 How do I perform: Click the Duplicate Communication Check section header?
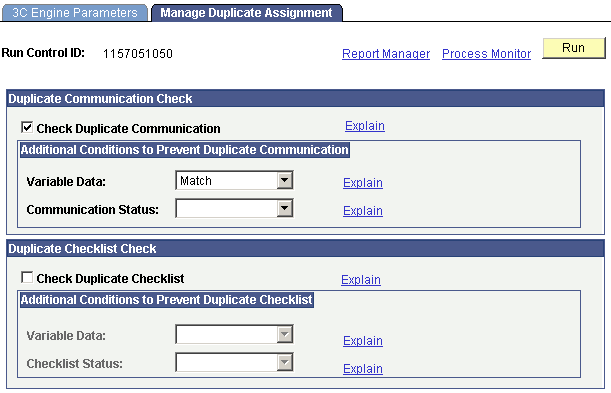point(306,99)
